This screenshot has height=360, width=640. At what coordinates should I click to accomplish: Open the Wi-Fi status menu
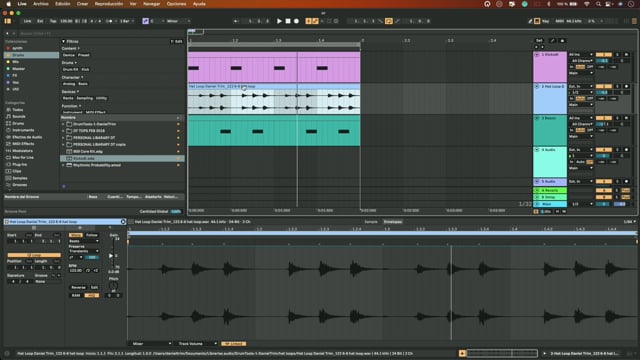587,4
